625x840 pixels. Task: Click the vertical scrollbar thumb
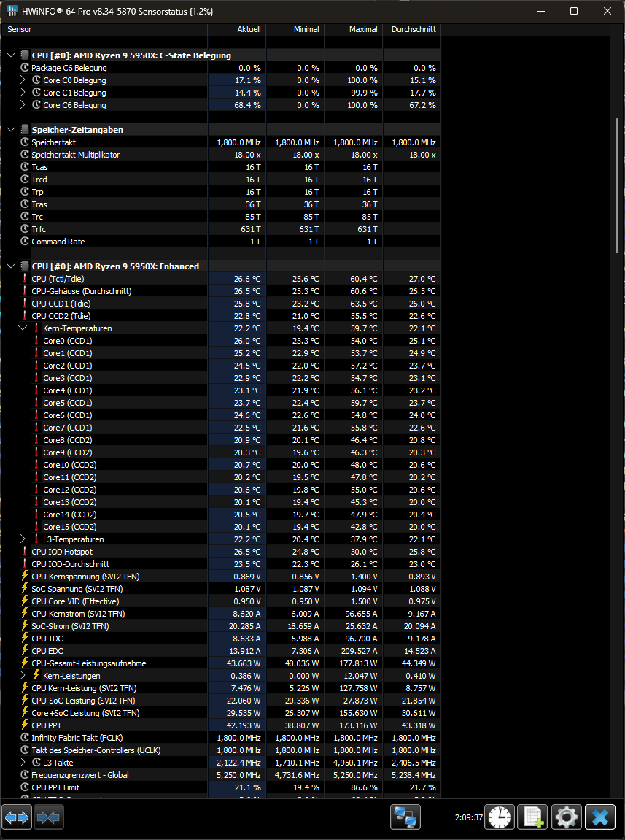617,185
